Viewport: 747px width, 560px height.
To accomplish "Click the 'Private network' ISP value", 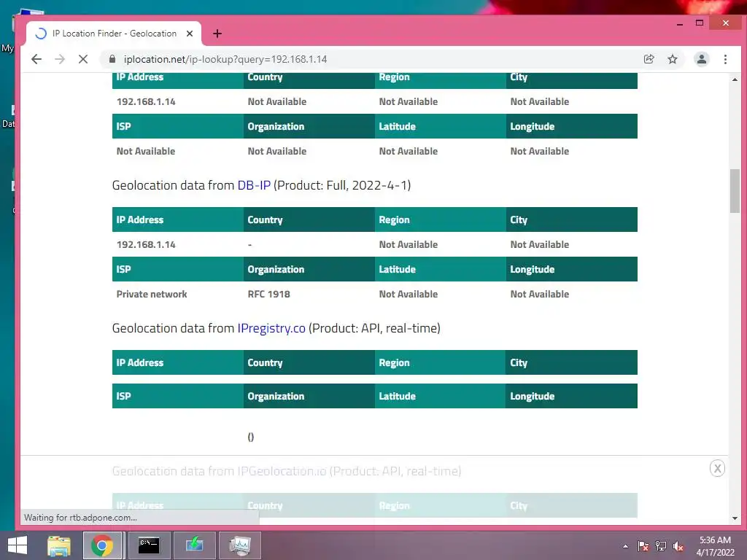I will [152, 294].
